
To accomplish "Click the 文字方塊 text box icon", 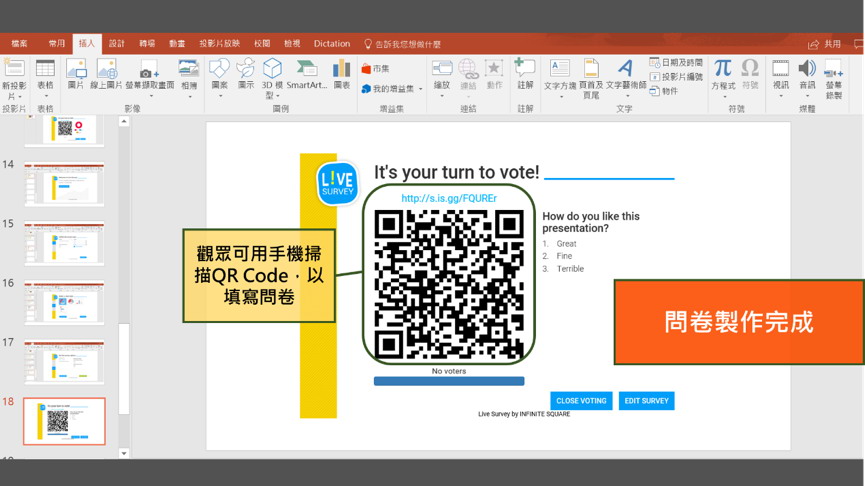I will click(559, 68).
